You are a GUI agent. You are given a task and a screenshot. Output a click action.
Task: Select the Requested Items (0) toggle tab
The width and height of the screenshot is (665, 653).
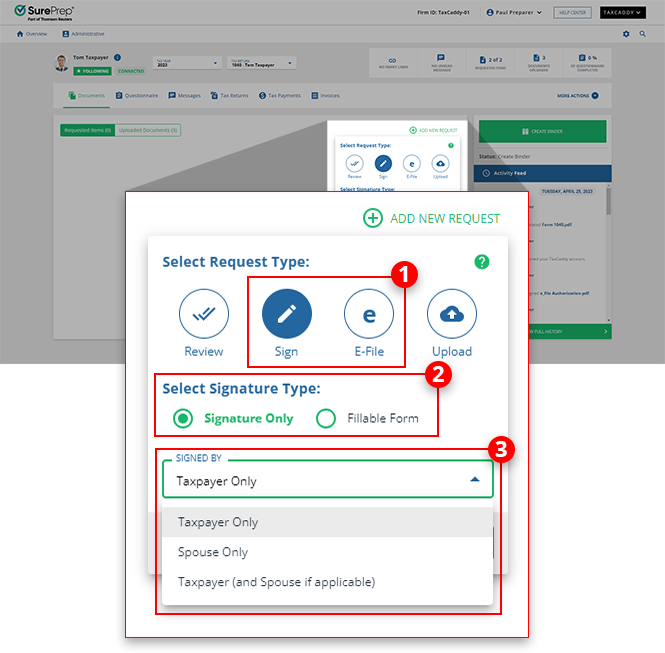pyautogui.click(x=87, y=130)
